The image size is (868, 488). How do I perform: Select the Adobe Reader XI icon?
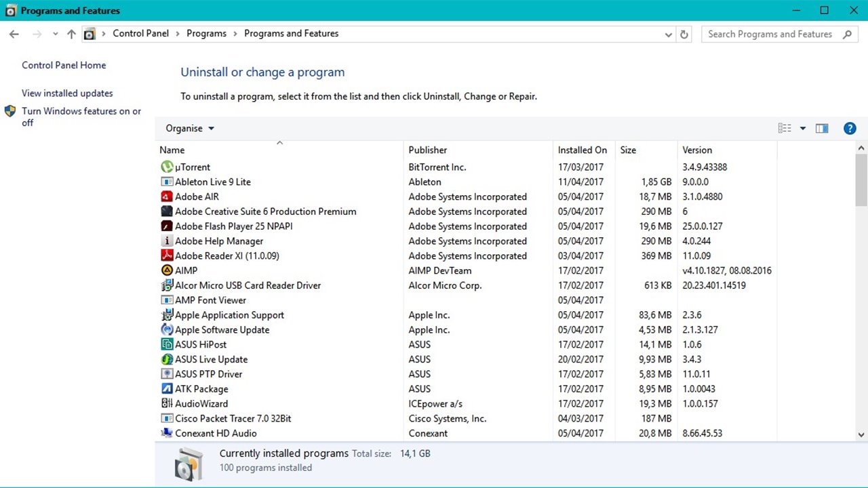point(167,256)
